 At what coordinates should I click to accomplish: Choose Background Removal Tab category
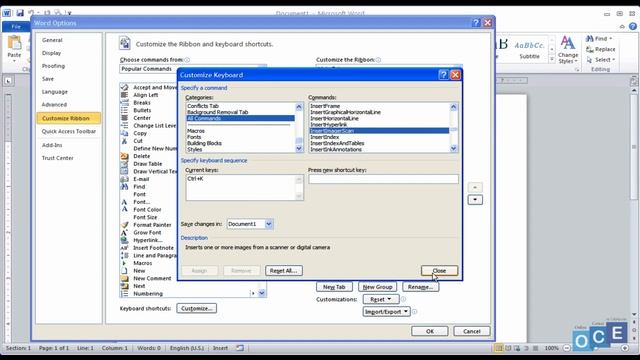tap(218, 112)
